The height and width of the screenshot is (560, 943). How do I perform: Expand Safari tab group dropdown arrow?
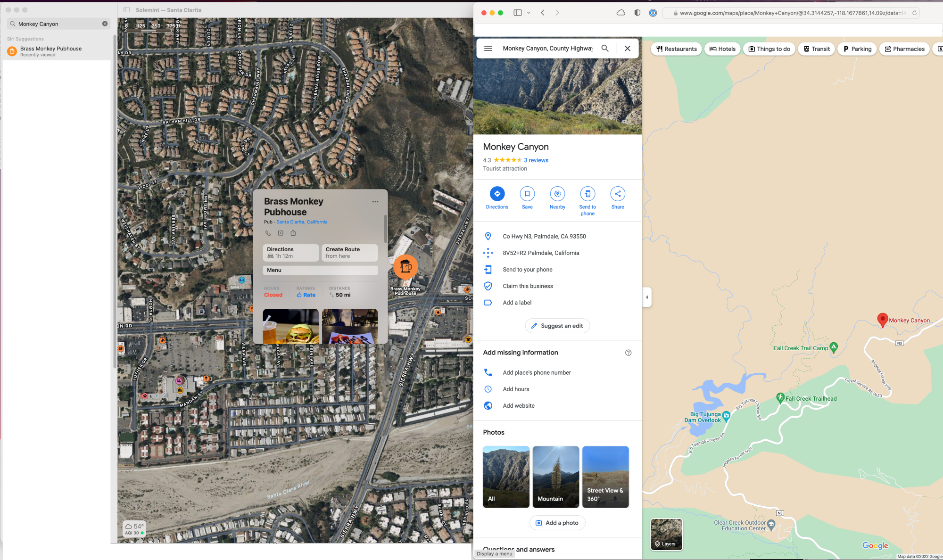tap(529, 13)
